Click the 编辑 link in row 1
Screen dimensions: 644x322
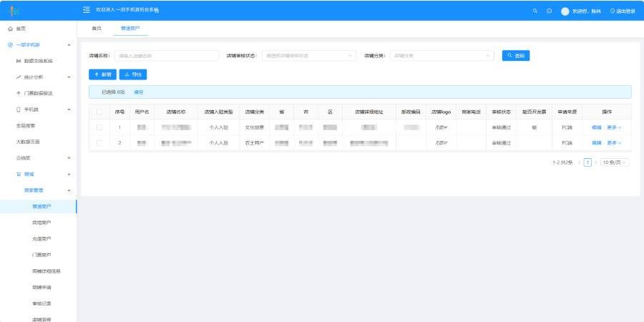(x=596, y=127)
